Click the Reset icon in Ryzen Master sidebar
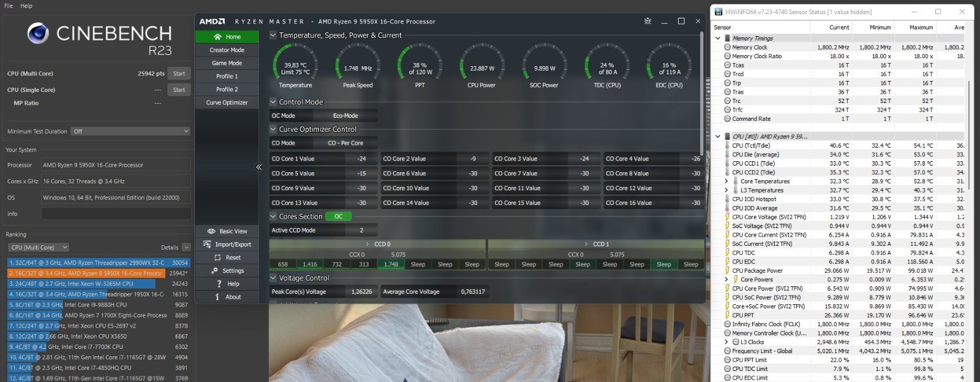The image size is (980, 382). [x=217, y=258]
